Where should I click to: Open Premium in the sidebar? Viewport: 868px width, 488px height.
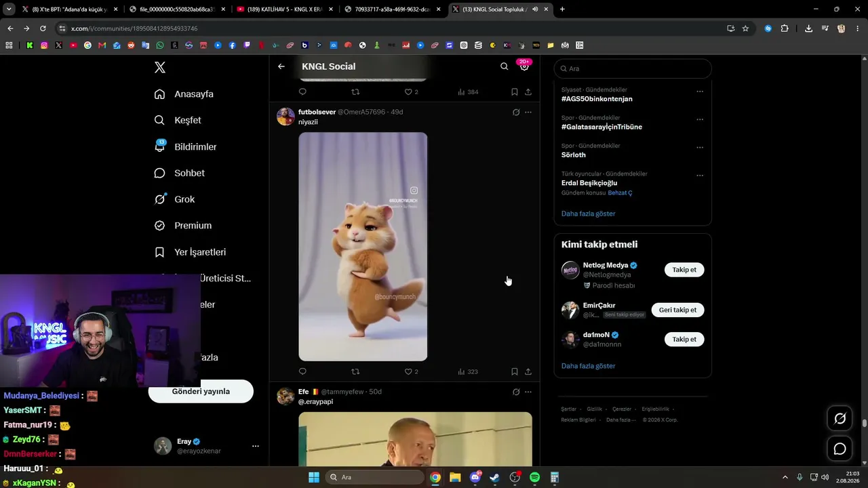coord(182,226)
